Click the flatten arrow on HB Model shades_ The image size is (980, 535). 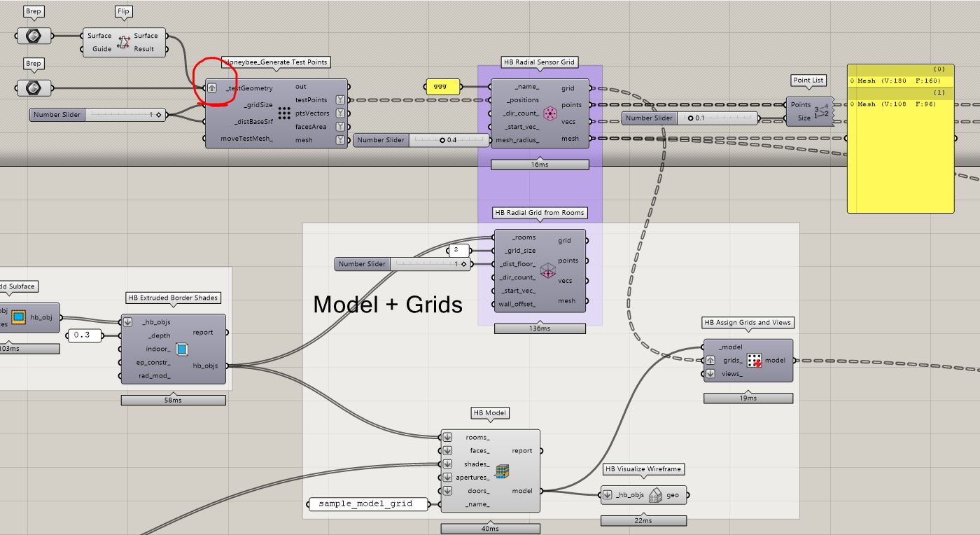point(447,464)
